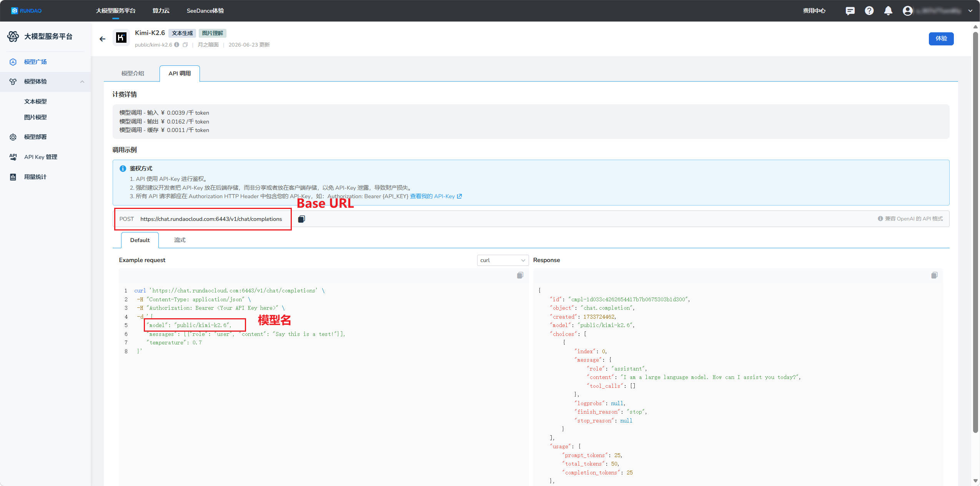
Task: Click the "temperature": 0.7 code line
Action: click(174, 342)
